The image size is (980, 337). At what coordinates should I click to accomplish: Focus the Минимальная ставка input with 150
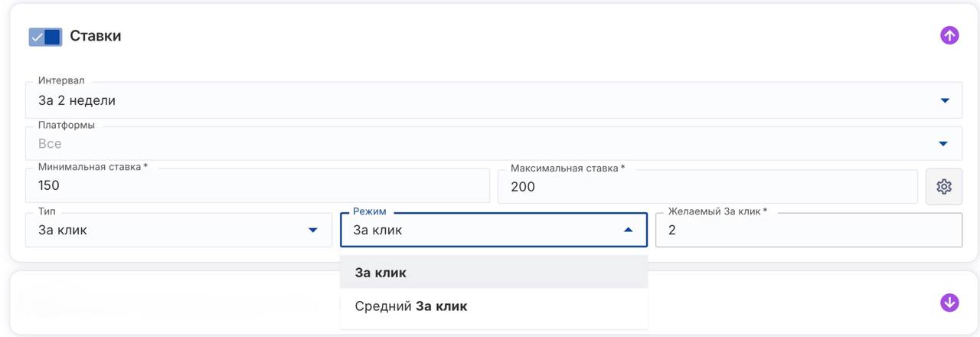256,186
